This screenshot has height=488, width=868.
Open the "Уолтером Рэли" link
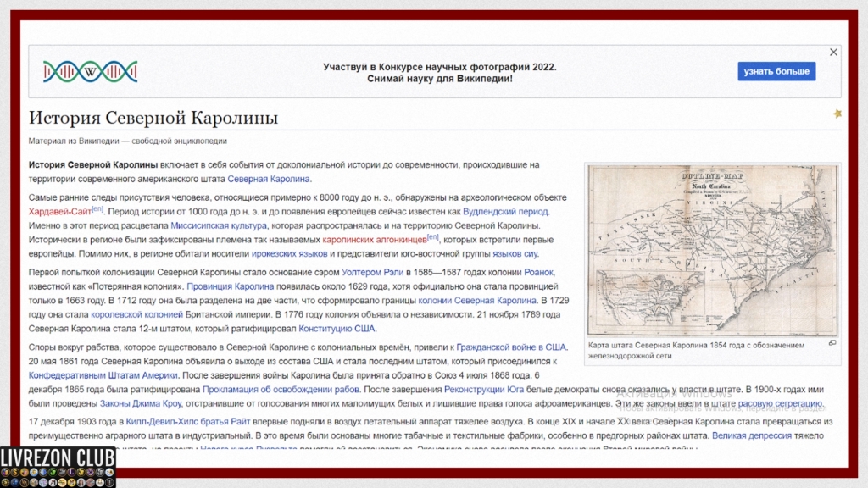click(x=373, y=272)
